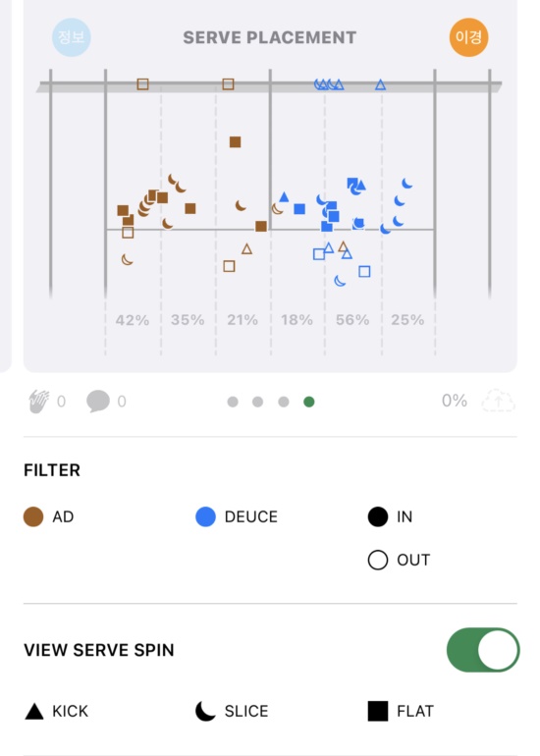Tap the light blue 정보 player badge
Screen dimensions: 540x756
coord(72,37)
